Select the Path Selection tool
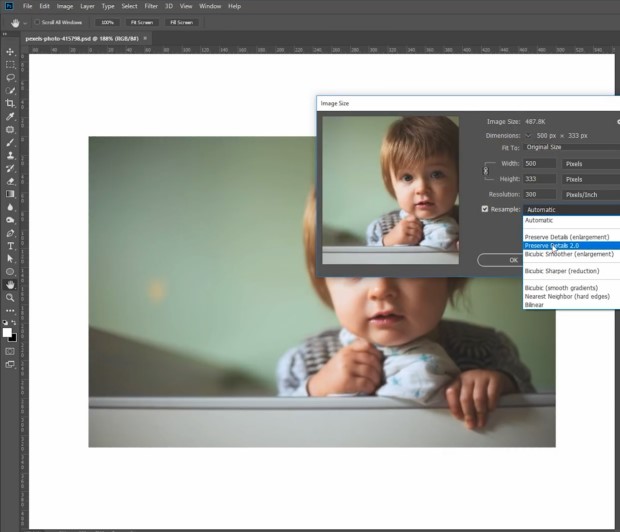 click(x=10, y=259)
